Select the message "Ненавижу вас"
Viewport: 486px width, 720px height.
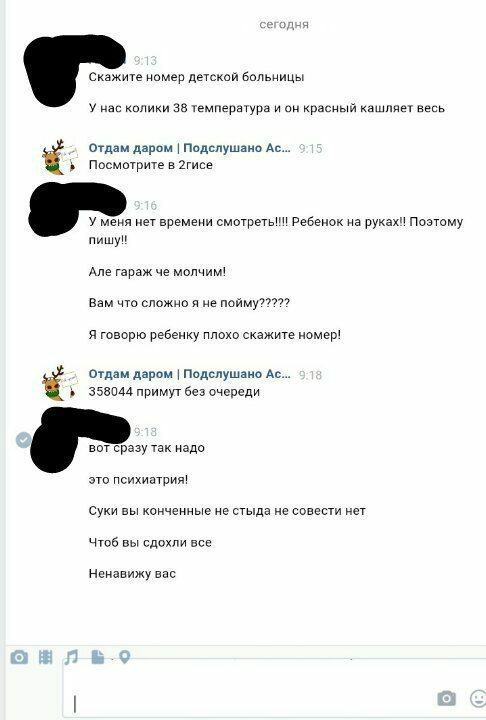coord(132,574)
